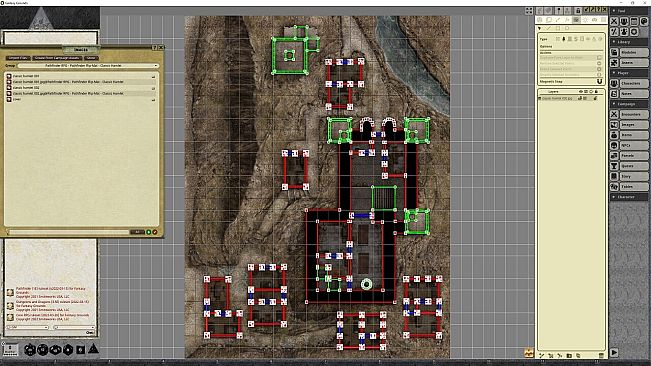This screenshot has height=366, width=651.
Task: Open help for the Images window
Action: click(x=154, y=48)
